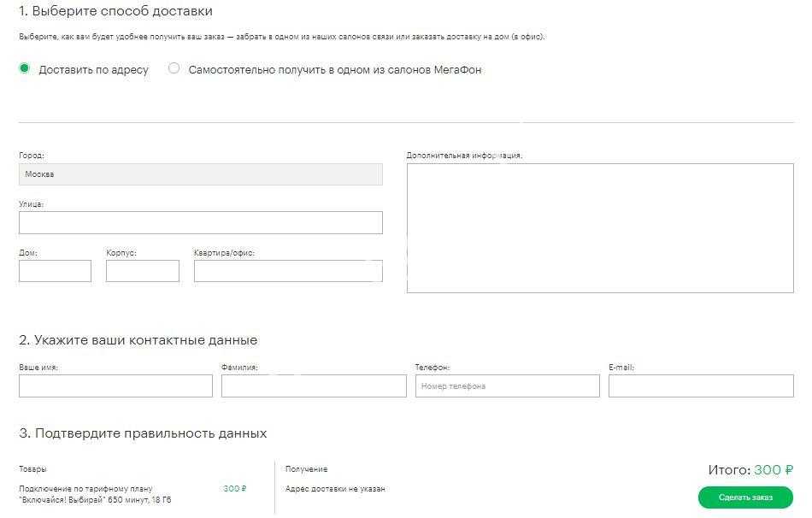Focus the Квартира/офис input field

tap(288, 271)
